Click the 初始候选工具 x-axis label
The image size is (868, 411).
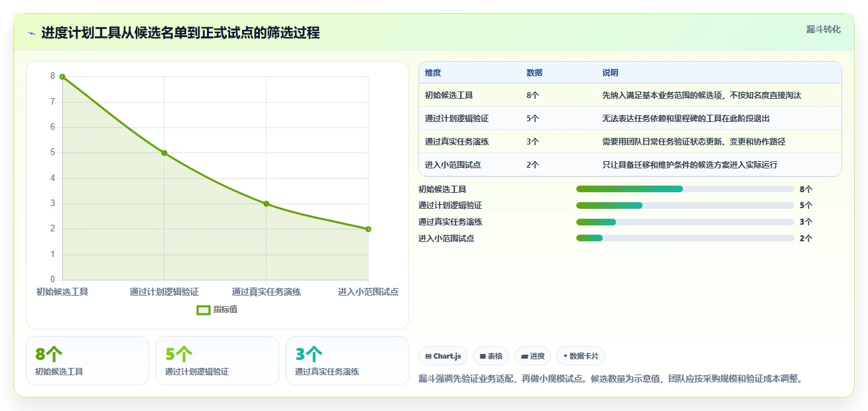pyautogui.click(x=62, y=292)
